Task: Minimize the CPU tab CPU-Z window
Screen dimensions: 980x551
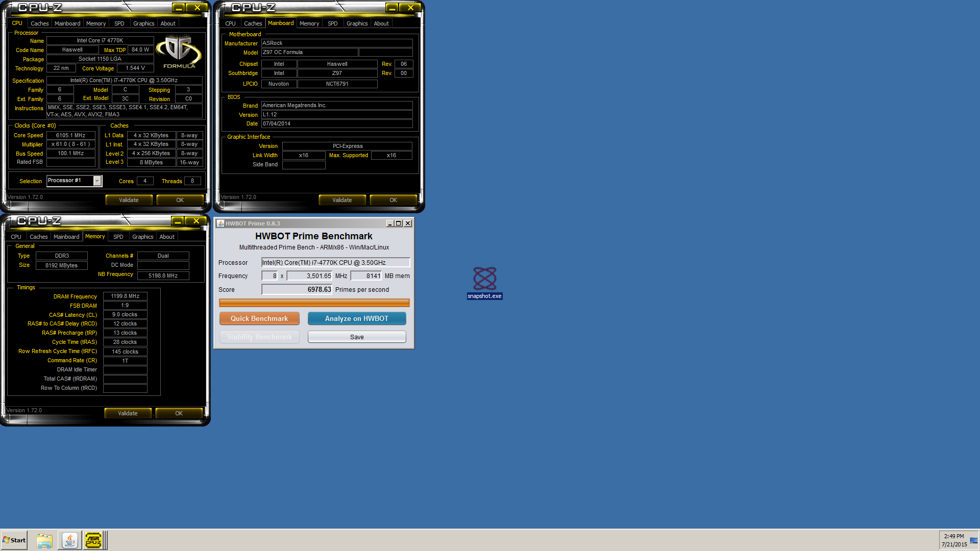Action: tap(178, 8)
